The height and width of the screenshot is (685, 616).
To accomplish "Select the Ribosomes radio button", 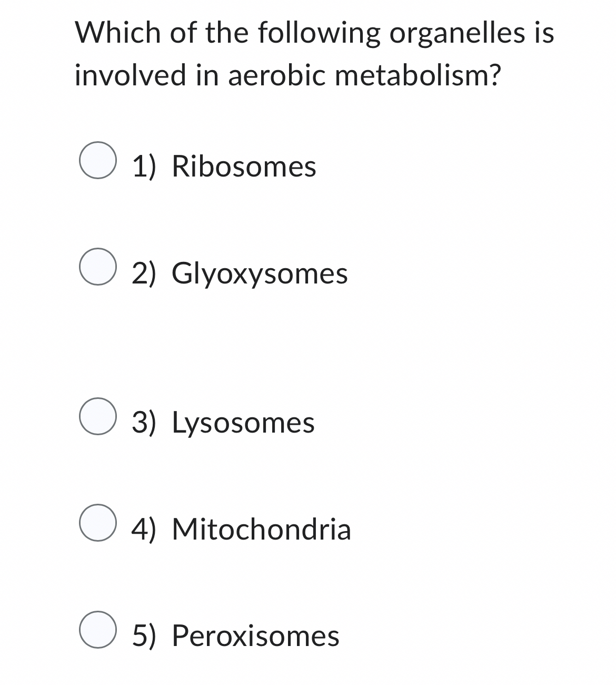I will pos(100,161).
